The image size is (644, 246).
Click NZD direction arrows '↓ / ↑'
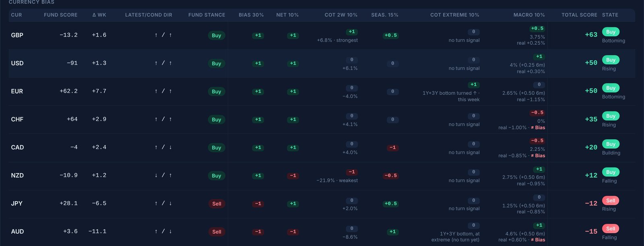tap(163, 176)
